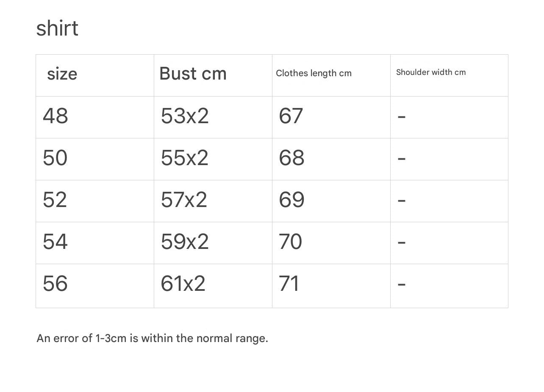This screenshot has width=544, height=392.
Task: Select the 55x2 bust measurement
Action: [184, 158]
